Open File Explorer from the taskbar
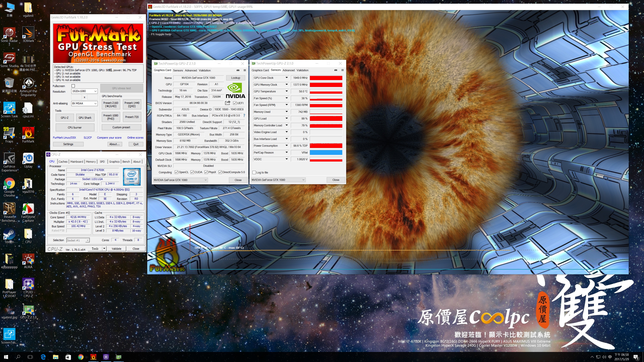The width and height of the screenshot is (644, 362). [x=56, y=357]
